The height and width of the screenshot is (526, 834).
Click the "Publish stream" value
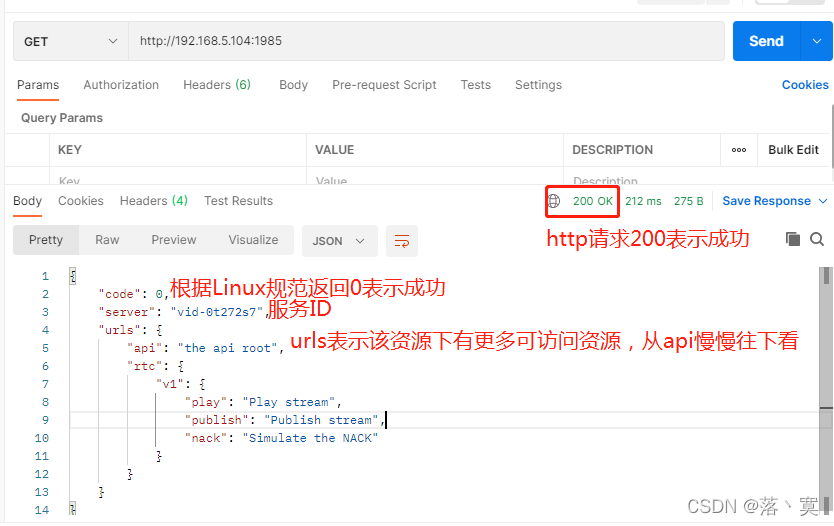click(321, 420)
